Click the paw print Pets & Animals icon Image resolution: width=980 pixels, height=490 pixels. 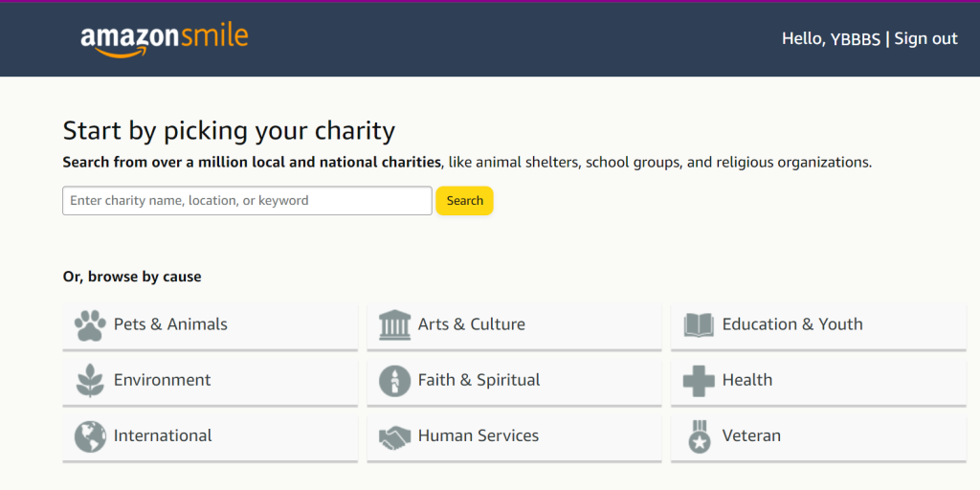[90, 325]
